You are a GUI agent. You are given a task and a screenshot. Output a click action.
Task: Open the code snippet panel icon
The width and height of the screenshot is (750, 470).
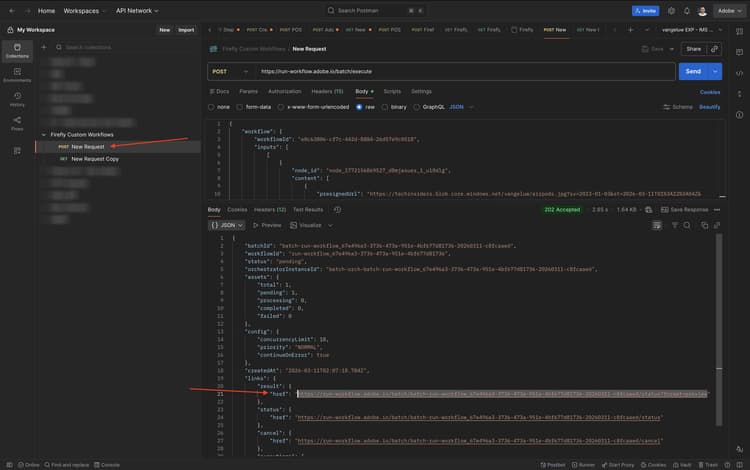click(739, 72)
